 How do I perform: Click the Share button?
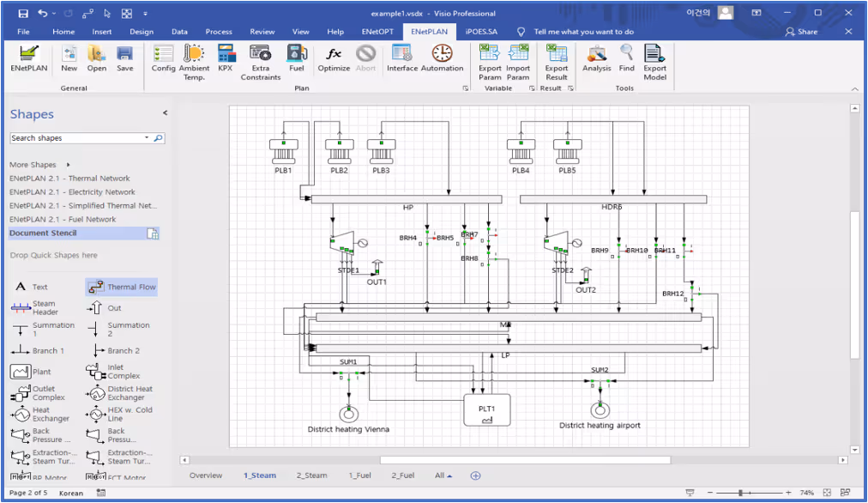[802, 32]
